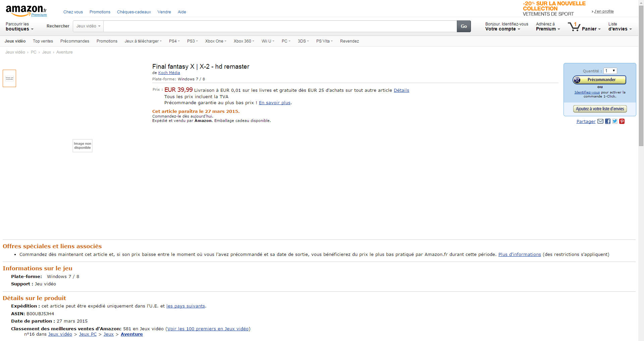Image resolution: width=644 pixels, height=341 pixels.
Task: Open the 'Koch Média' brand link
Action: click(169, 73)
